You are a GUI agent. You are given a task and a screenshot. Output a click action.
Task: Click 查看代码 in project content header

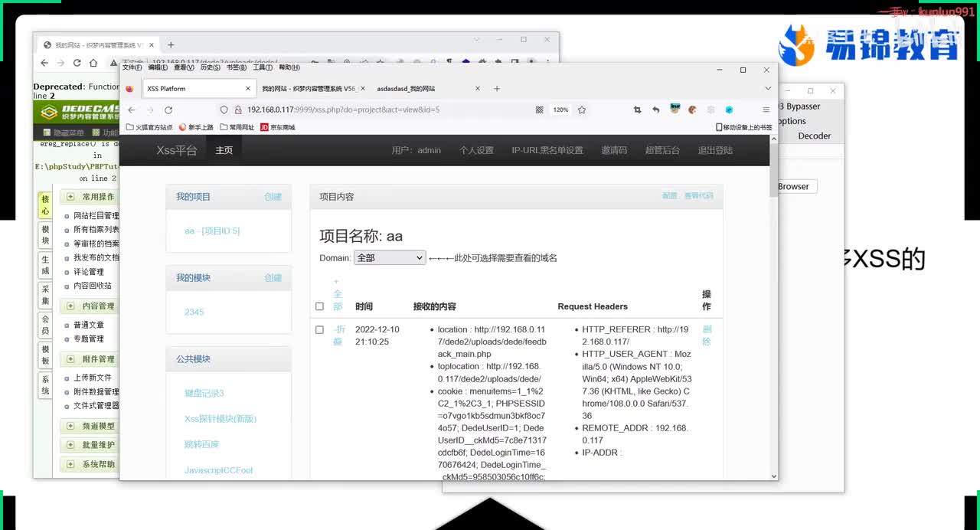[698, 196]
